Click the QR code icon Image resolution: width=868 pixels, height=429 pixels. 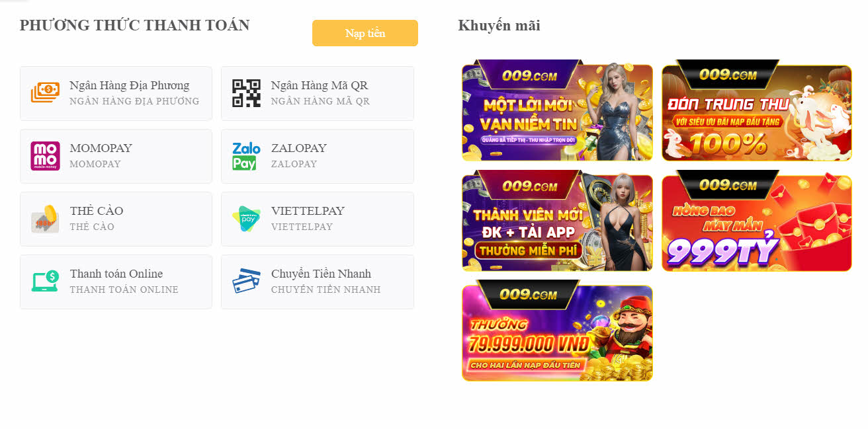pyautogui.click(x=246, y=93)
